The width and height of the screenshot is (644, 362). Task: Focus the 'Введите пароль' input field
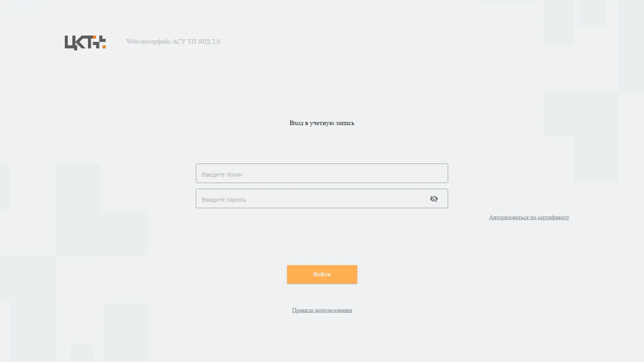coord(322,198)
